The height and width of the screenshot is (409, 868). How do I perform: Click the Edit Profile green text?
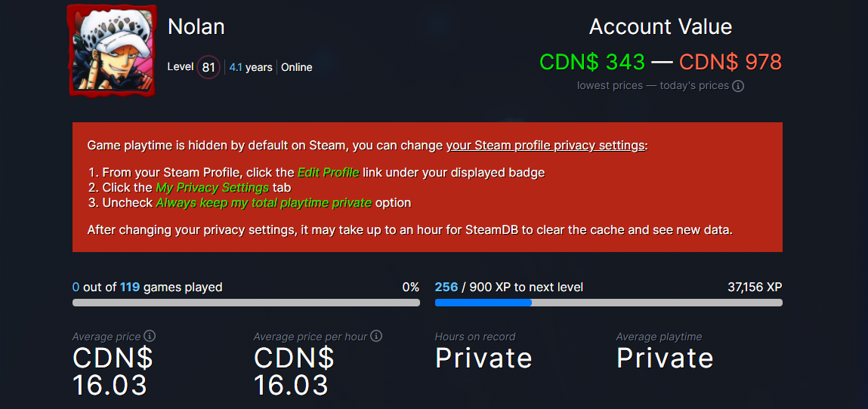point(329,173)
